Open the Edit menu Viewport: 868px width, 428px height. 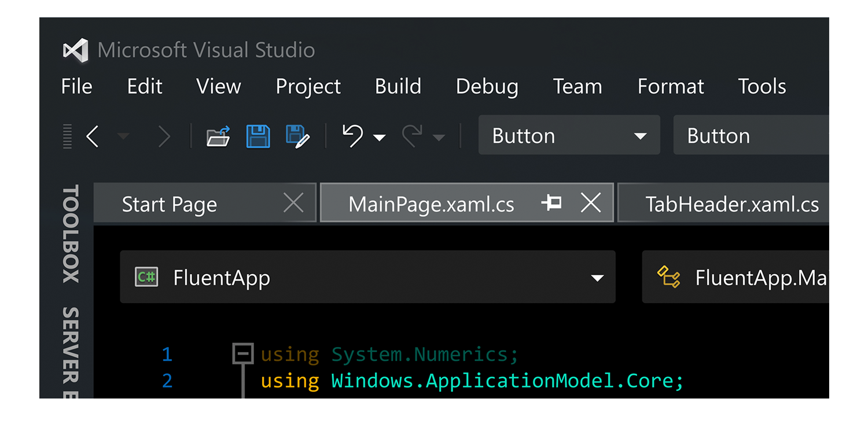(145, 87)
